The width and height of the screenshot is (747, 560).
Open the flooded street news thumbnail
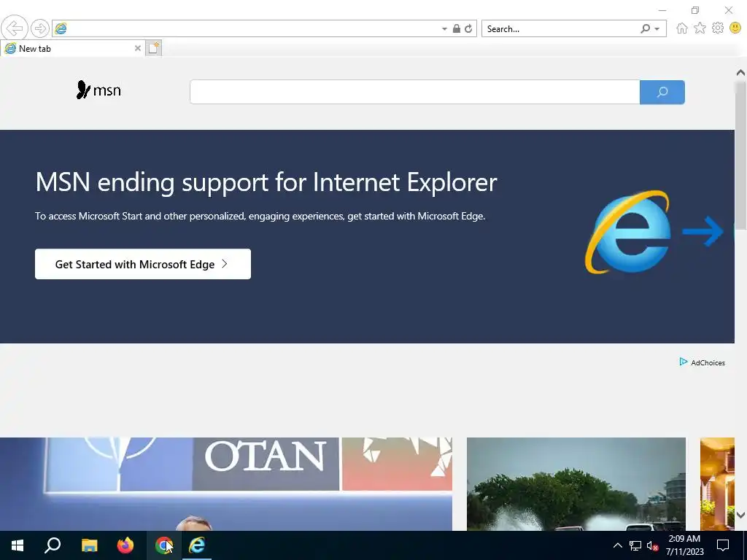pyautogui.click(x=576, y=484)
